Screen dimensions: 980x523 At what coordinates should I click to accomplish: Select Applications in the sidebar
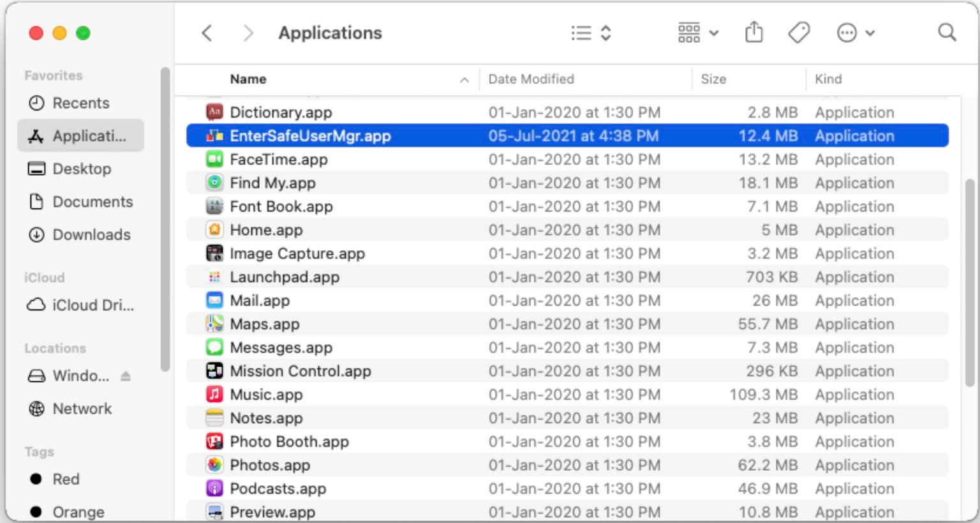point(81,135)
